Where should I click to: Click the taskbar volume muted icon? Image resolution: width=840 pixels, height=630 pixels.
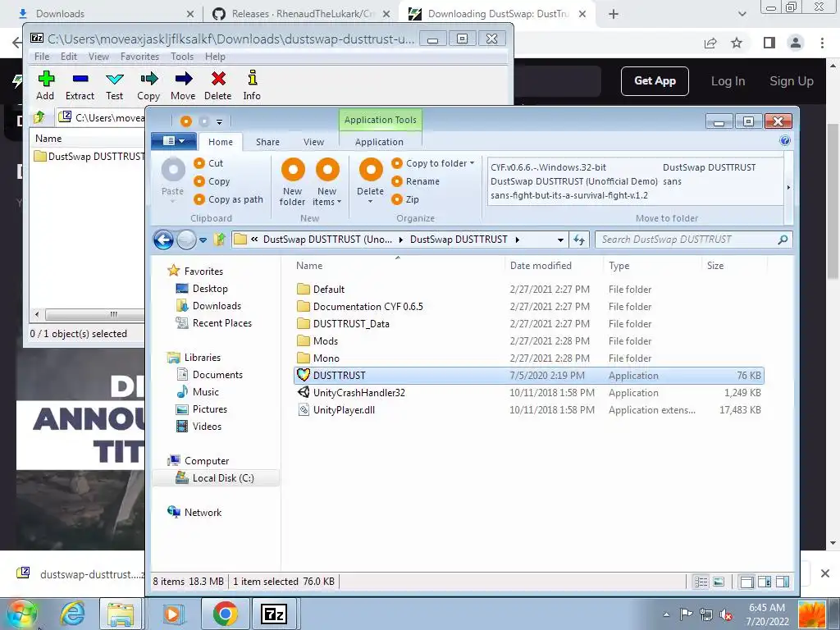tap(726, 614)
